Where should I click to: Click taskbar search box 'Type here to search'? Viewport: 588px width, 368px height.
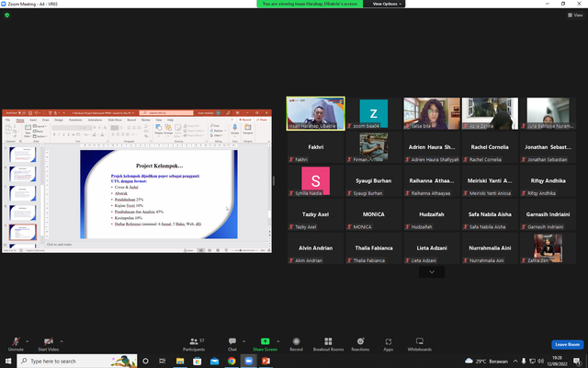77,362
